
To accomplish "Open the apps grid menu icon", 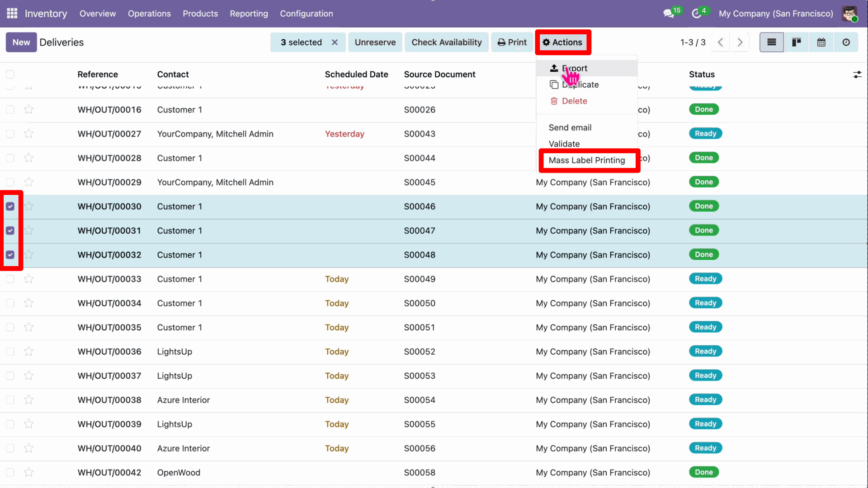I will pos(12,14).
